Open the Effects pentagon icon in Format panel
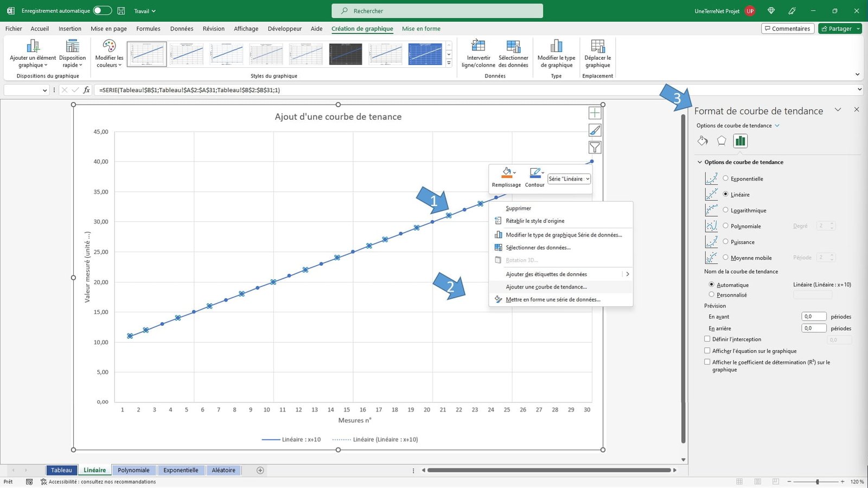868x488 pixels. point(722,140)
